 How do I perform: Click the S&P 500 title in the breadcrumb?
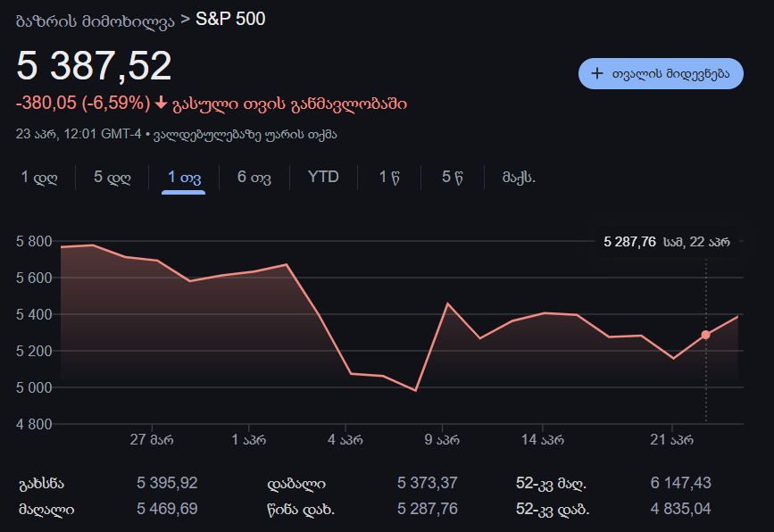(230, 19)
